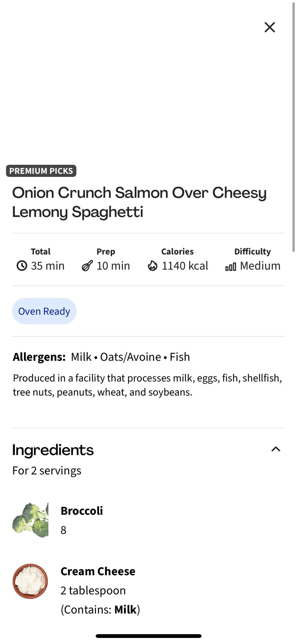297x644 pixels.
Task: Open the Cream Cheese ingredient image
Action: (30, 581)
